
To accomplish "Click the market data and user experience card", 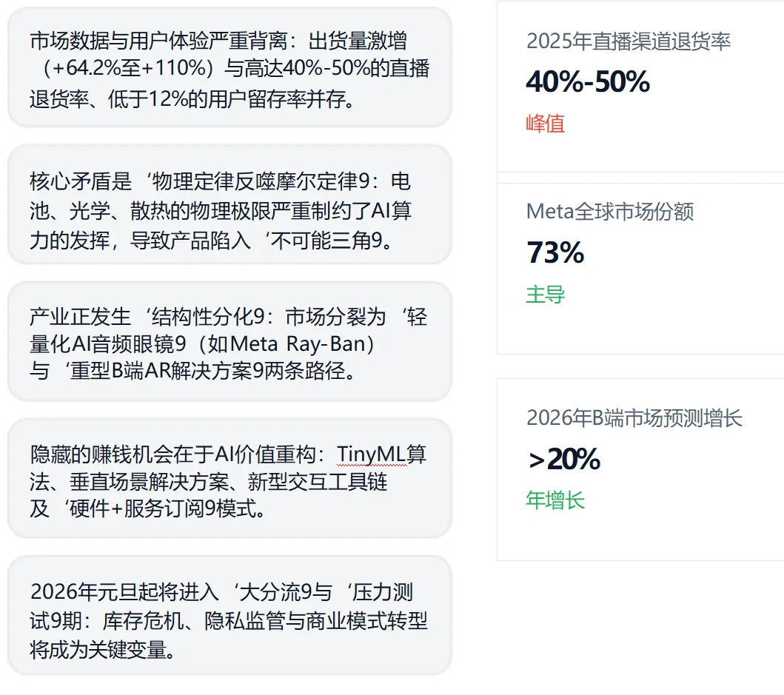I will click(x=229, y=68).
